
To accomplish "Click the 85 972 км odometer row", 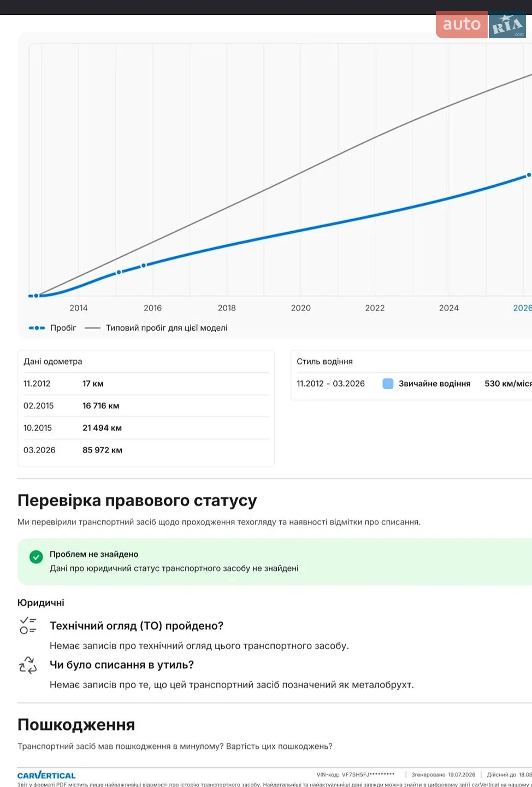I will pyautogui.click(x=146, y=450).
